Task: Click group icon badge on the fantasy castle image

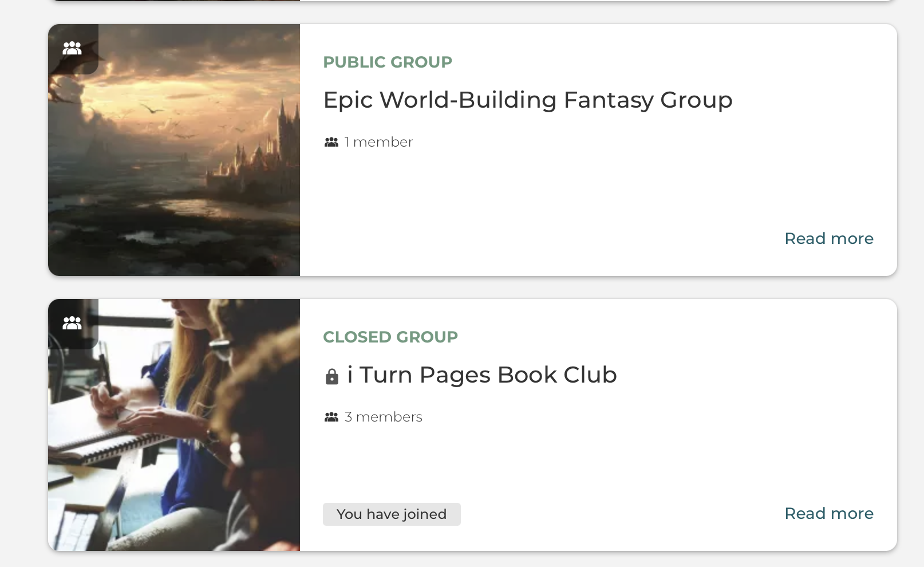Action: 73,49
